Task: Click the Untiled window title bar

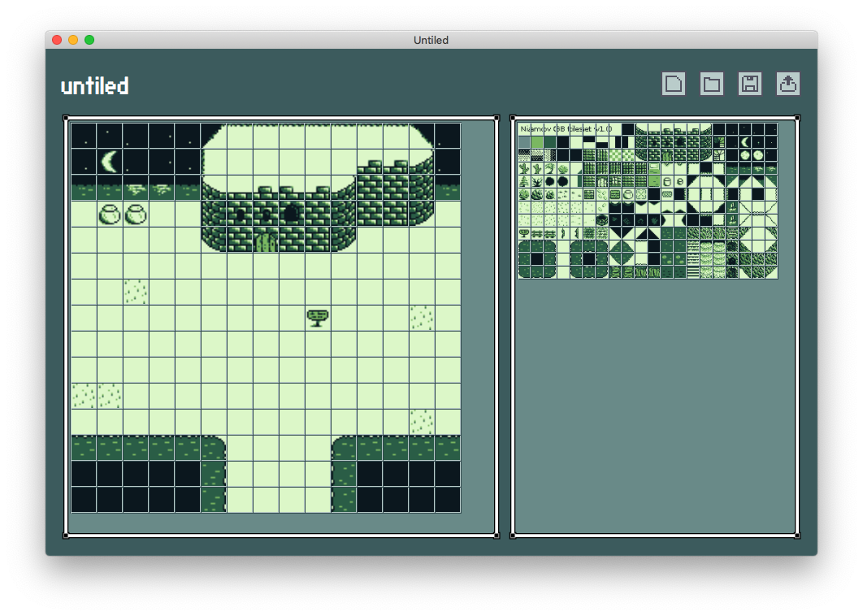Action: 431,39
